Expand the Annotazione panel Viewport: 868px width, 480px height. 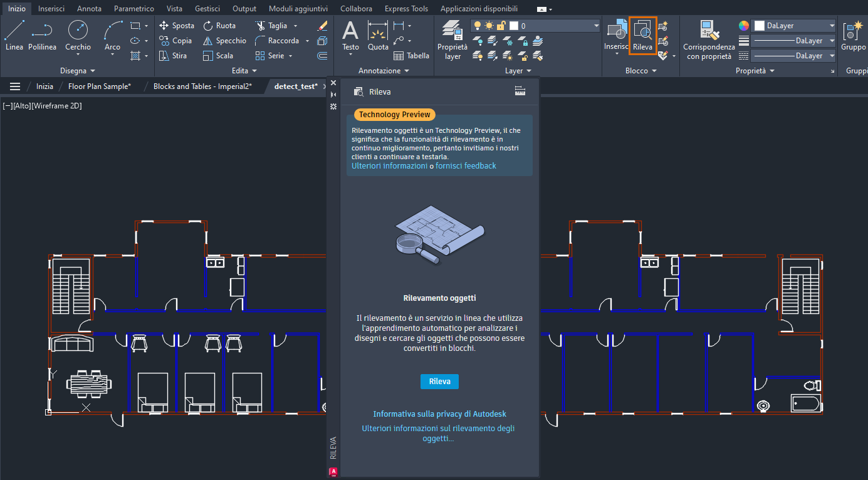pos(384,71)
